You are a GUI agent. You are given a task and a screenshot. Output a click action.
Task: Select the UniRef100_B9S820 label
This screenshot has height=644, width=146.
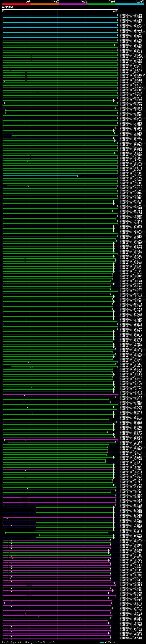(x=131, y=100)
